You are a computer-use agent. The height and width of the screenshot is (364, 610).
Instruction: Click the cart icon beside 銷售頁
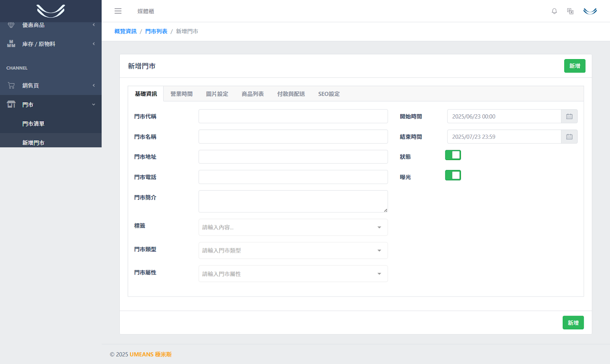[11, 85]
